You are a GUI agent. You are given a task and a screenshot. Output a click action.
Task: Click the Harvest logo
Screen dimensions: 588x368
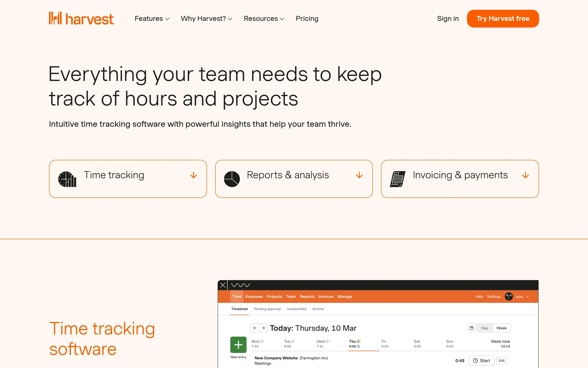coord(81,18)
